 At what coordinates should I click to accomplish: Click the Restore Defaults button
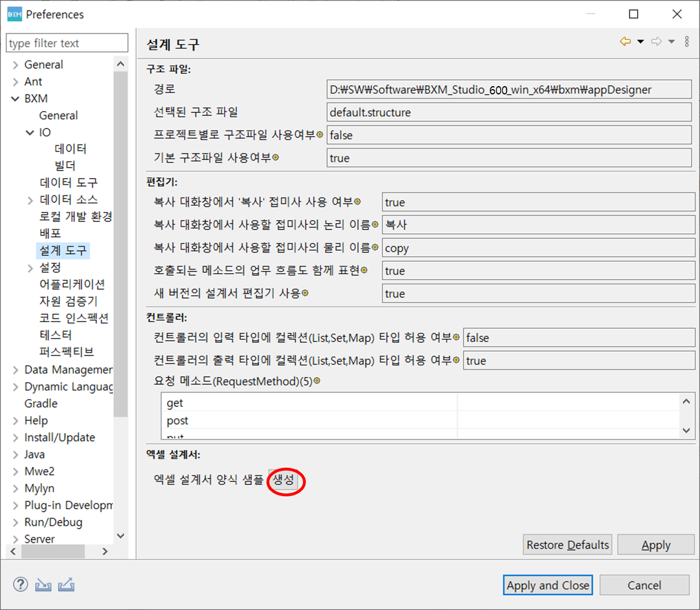click(x=567, y=545)
